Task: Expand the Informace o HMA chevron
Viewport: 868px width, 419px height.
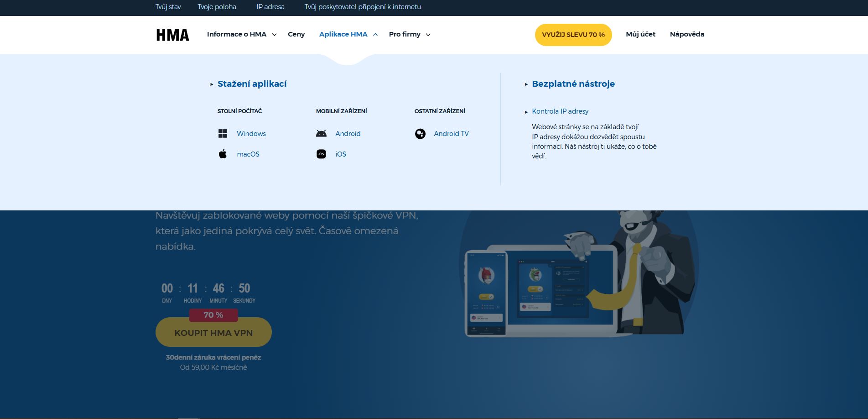Action: [274, 35]
